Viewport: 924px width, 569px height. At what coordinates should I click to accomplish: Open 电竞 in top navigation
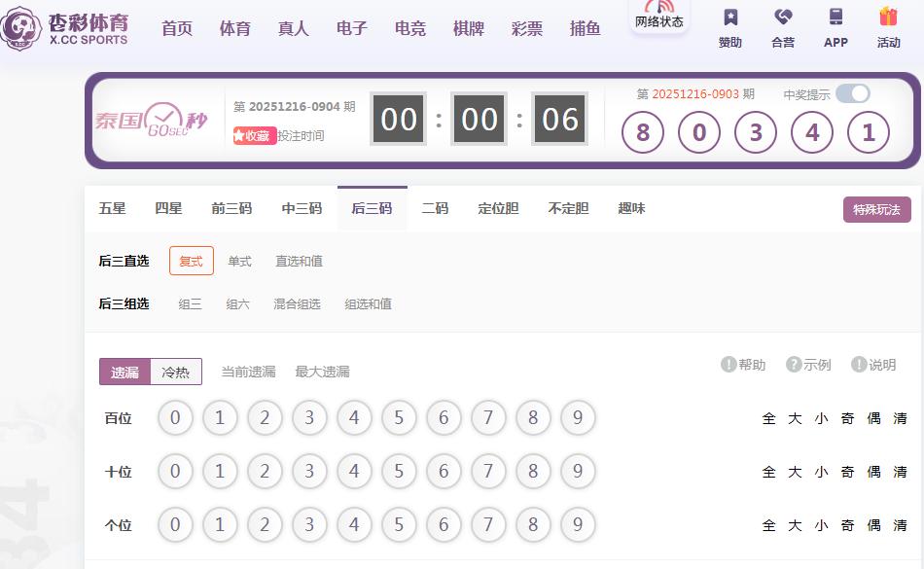coord(410,28)
